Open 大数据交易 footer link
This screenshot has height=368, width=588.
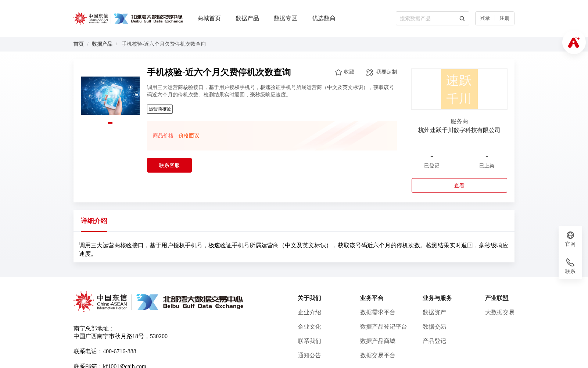pyautogui.click(x=500, y=312)
